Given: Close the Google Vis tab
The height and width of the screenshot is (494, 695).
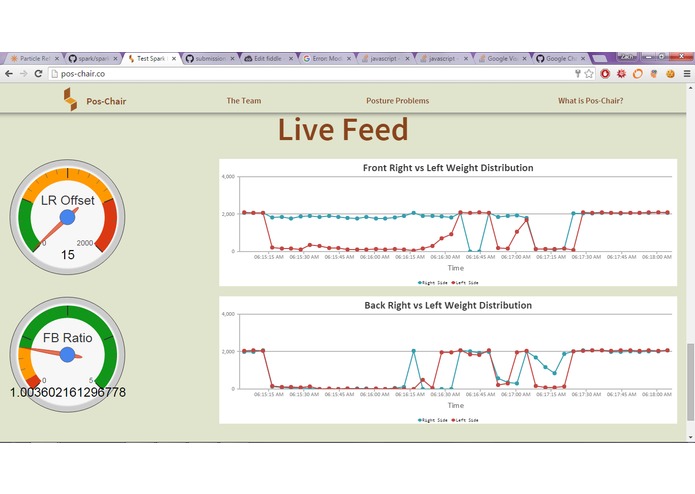Looking at the screenshot, I should 524,58.
